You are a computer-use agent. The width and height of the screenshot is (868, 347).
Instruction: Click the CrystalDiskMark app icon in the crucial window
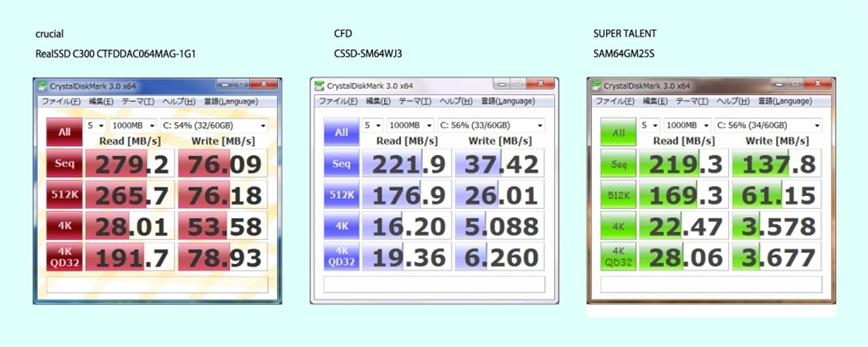pos(42,86)
